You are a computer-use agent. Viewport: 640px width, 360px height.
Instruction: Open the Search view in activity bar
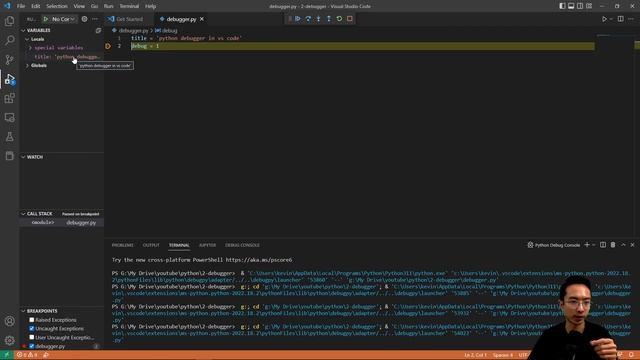9,40
